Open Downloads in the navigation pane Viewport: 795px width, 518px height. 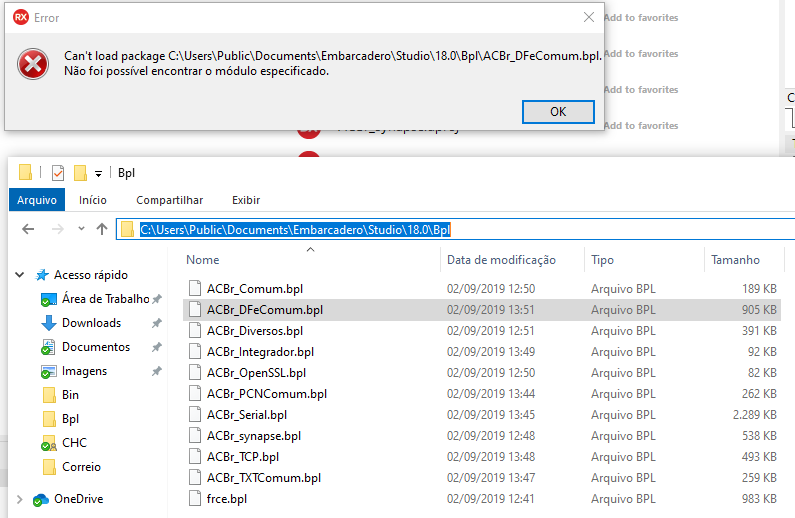(91, 323)
